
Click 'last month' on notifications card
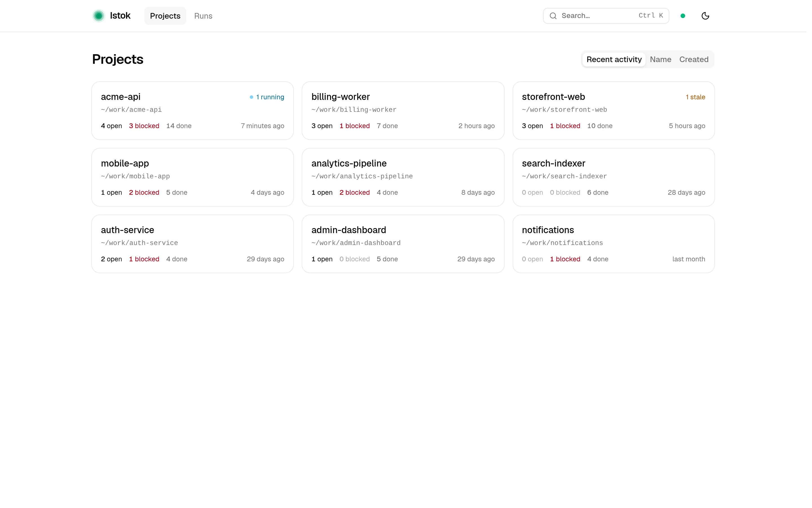pos(689,259)
